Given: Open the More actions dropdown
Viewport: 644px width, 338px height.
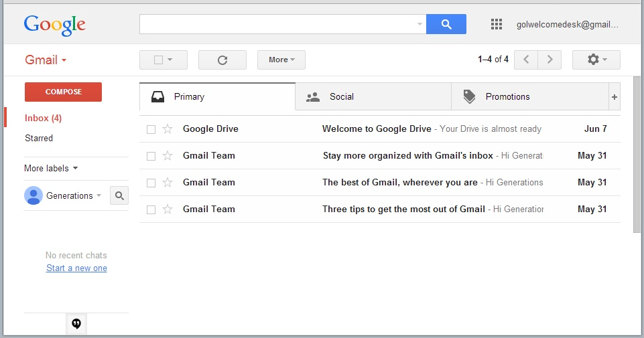Looking at the screenshot, I should (x=281, y=60).
